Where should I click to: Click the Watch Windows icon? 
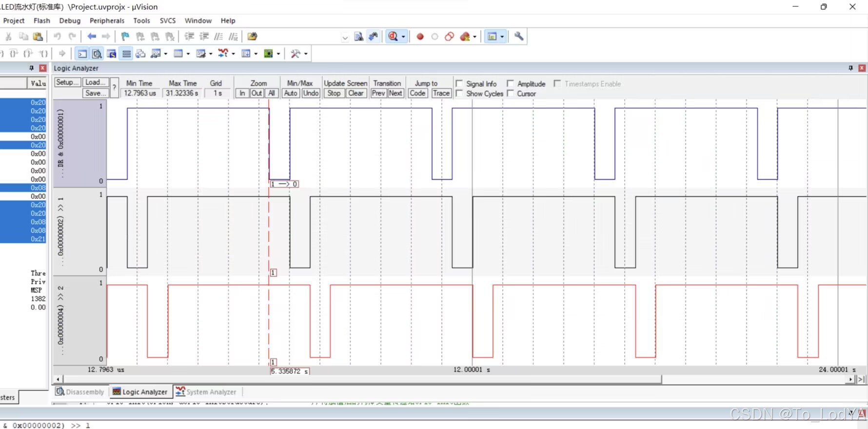click(x=156, y=54)
